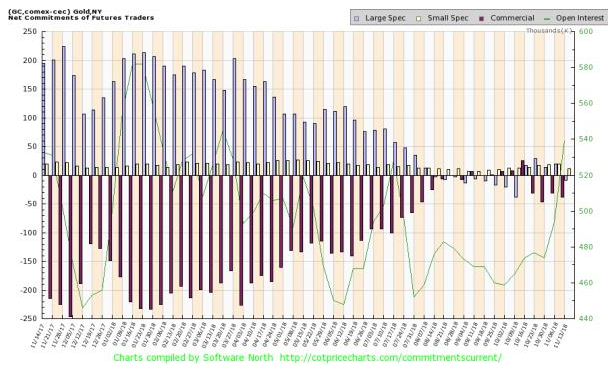The width and height of the screenshot is (613, 370).
Task: Click the 440 value on right axis
Action: (585, 319)
